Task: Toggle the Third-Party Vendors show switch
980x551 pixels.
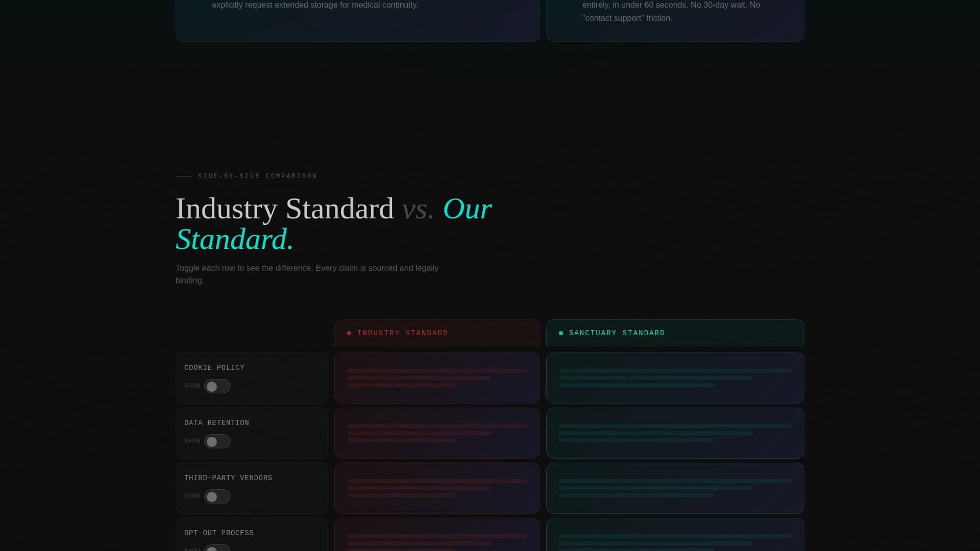Action: tap(217, 496)
